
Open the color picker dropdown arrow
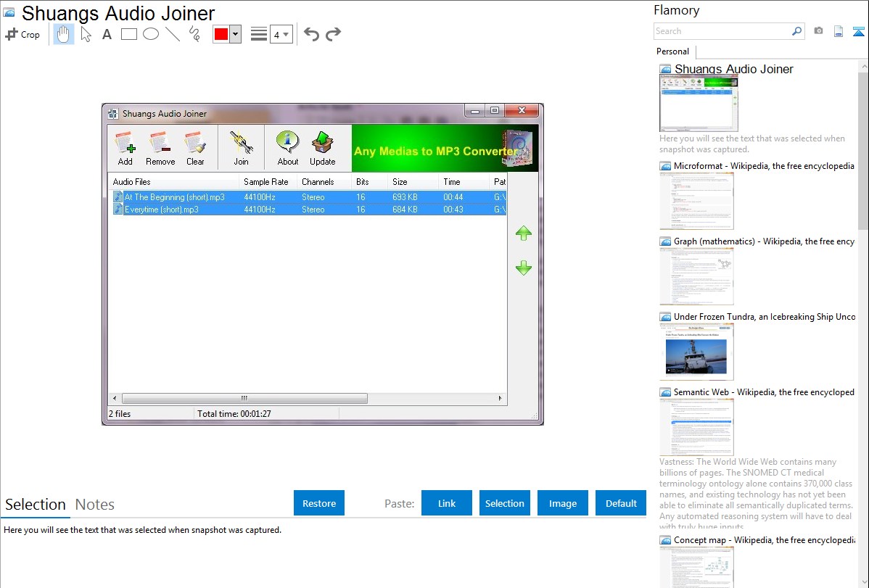236,34
